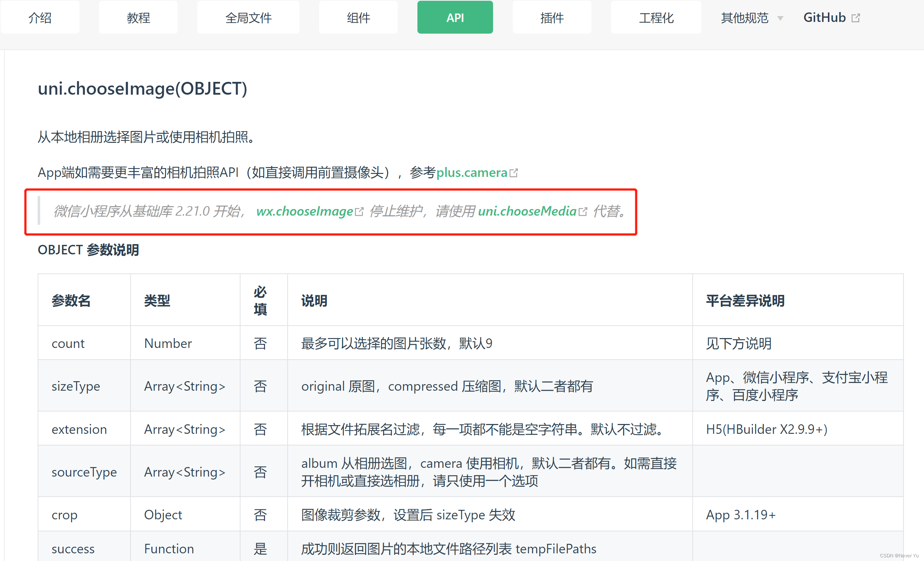The height and width of the screenshot is (561, 924).
Task: Open the 教程 tab
Action: [x=138, y=18]
